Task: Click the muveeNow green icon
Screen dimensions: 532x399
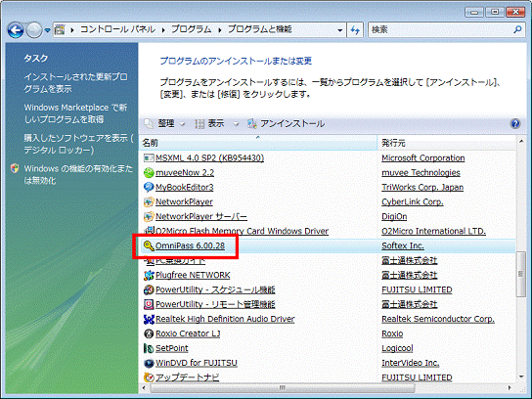Action: [x=149, y=173]
